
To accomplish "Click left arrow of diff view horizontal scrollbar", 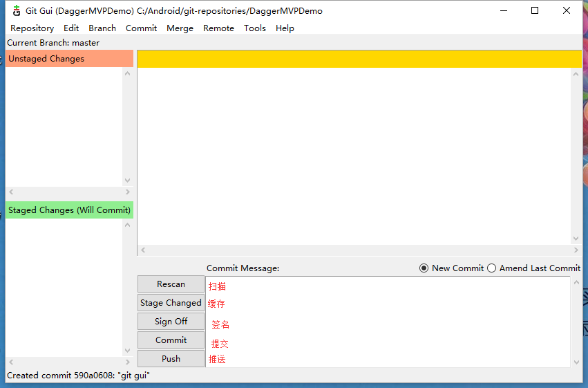I will click(143, 250).
